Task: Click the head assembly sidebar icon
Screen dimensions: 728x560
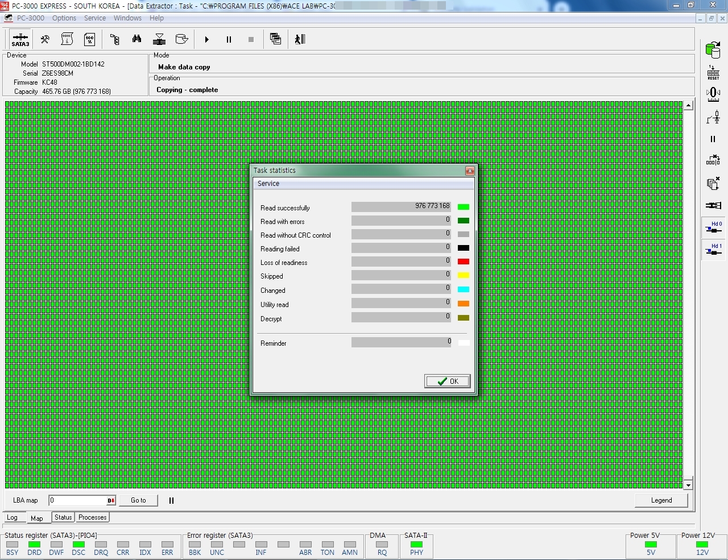Action: tap(713, 205)
